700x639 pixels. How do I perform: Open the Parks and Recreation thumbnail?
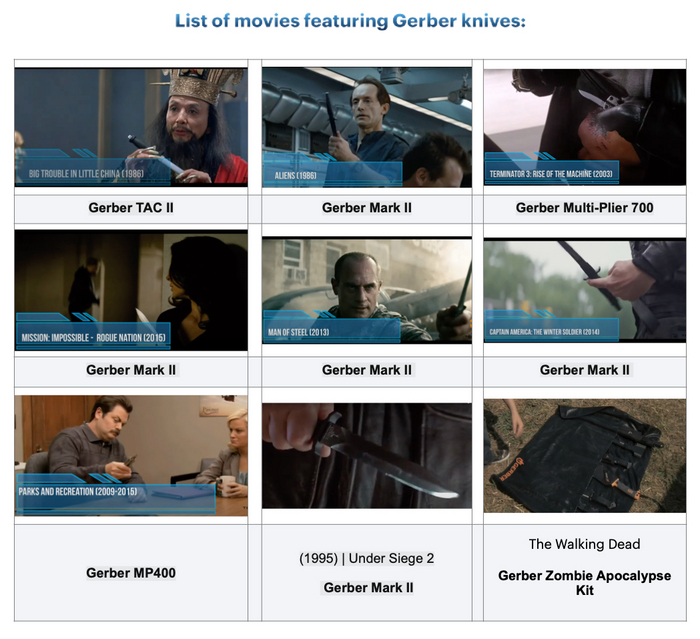tap(131, 455)
